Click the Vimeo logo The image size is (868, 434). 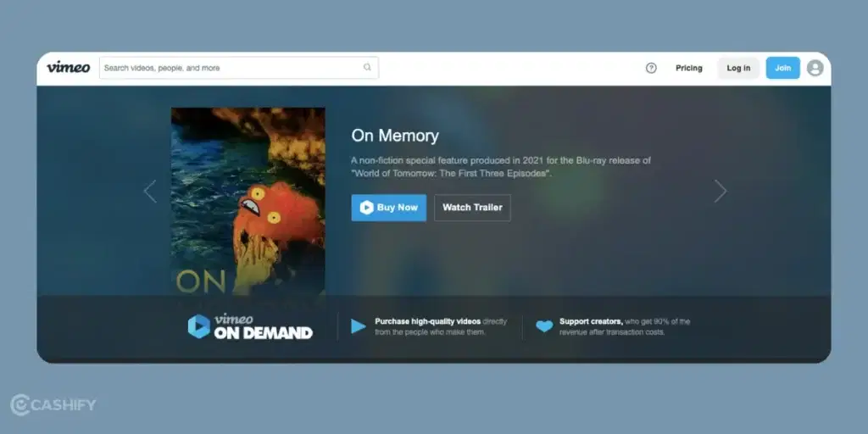pos(68,68)
